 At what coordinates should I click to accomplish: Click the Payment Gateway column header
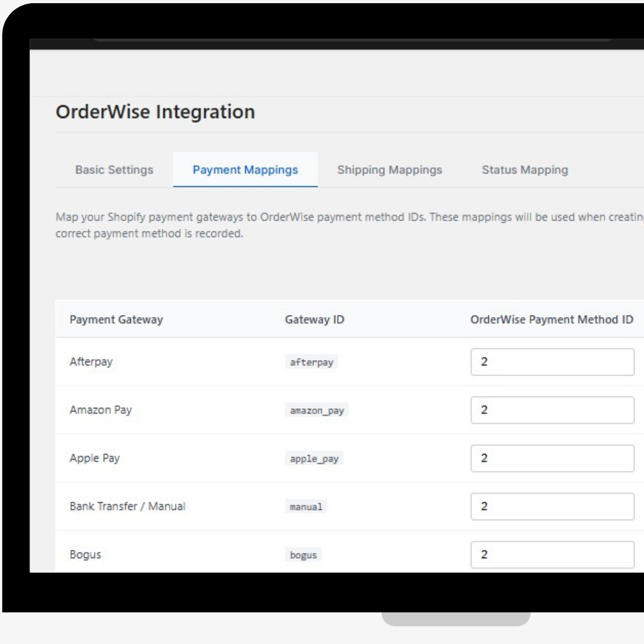(117, 319)
